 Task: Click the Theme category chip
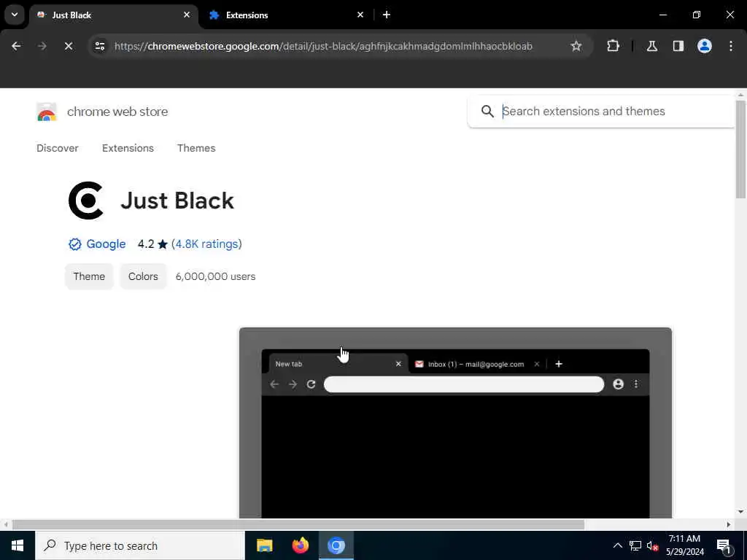(89, 276)
